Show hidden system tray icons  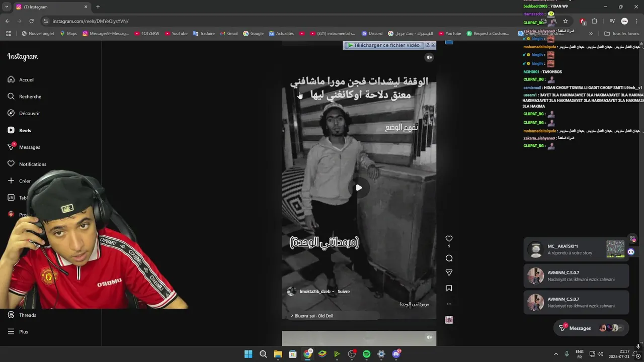556,354
